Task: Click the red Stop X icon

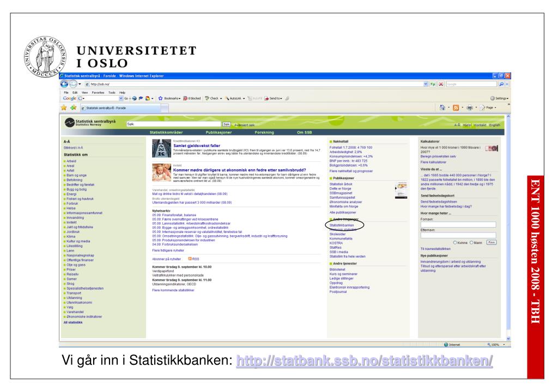Action: pos(441,84)
